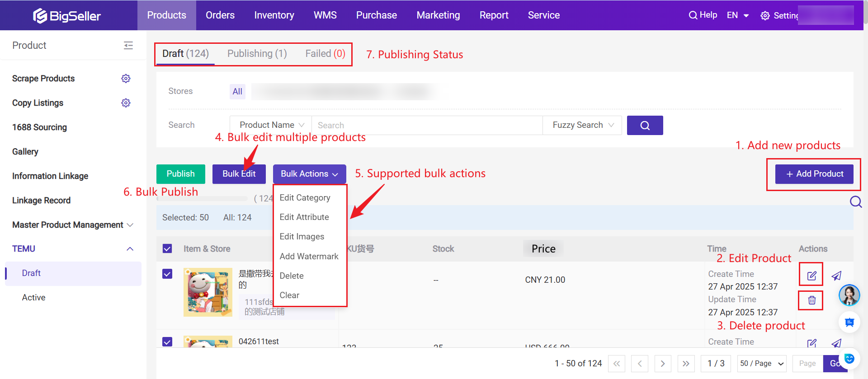Viewport: 868px width, 379px height.
Task: Open the Settings gear in header
Action: pos(765,16)
